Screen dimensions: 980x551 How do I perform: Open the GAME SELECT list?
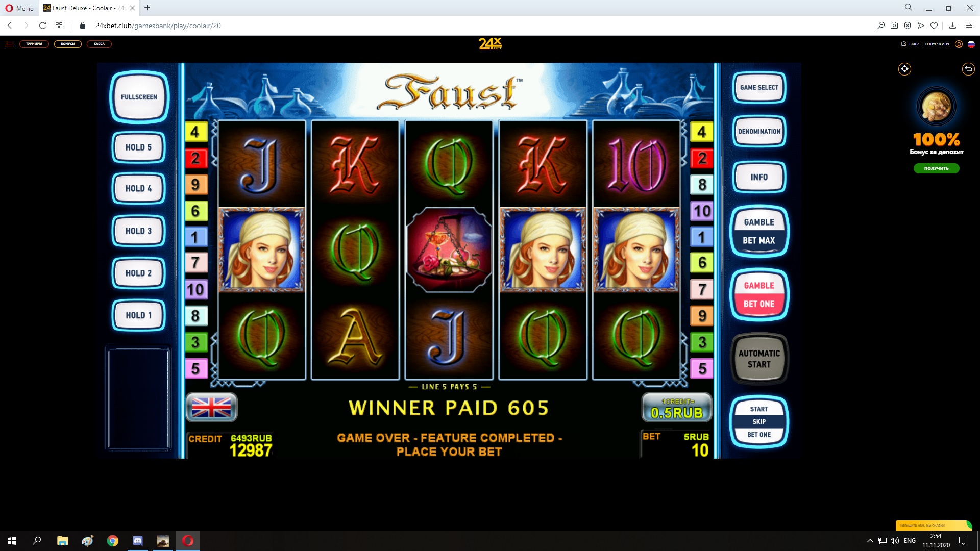759,88
